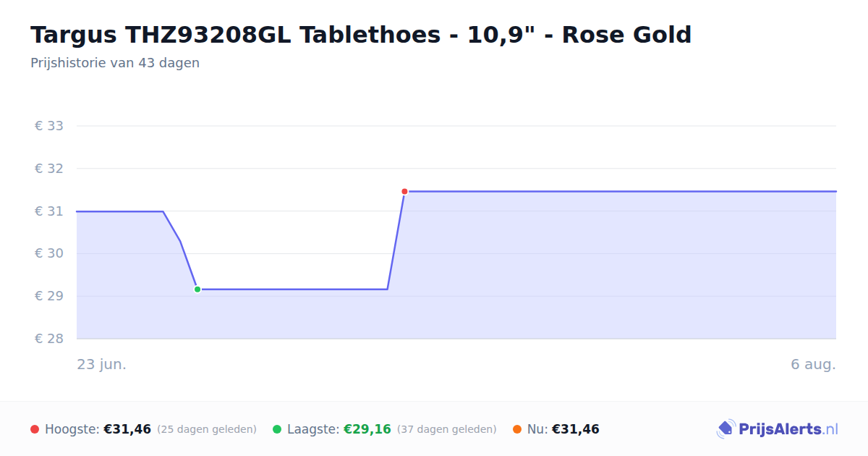This screenshot has width=868, height=456.
Task: Click the red highest-price dot on chart
Action: 404,191
